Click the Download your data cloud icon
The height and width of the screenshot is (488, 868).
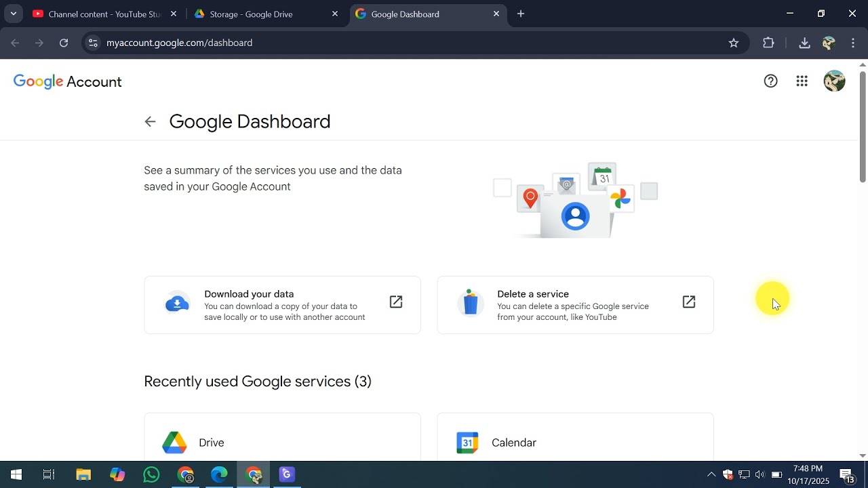coord(178,303)
